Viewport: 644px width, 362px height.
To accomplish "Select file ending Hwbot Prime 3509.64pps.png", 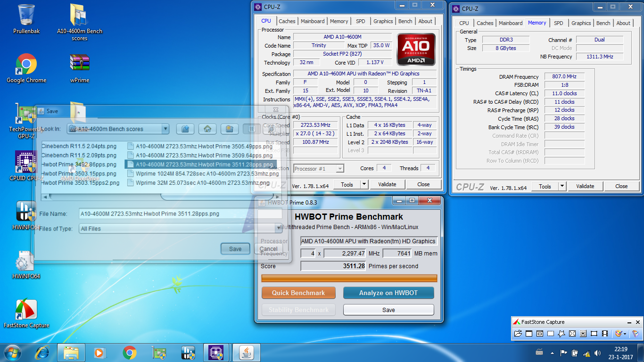I will click(200, 155).
